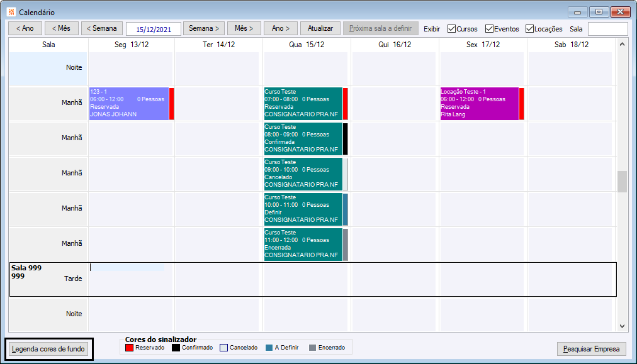Minimize the Calendário window
Image resolution: width=637 pixels, height=364 pixels.
[577, 12]
